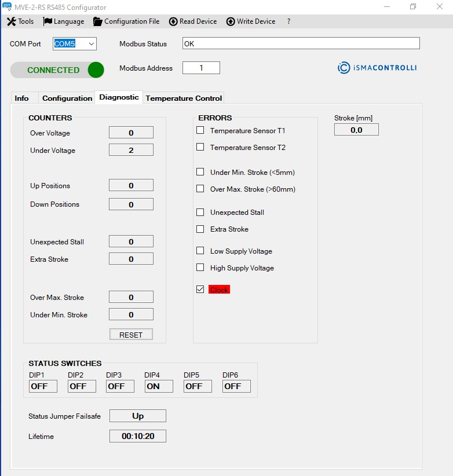The image size is (453, 476).
Task: Check the Temperature Sensor T1 checkbox
Action: 200,130
